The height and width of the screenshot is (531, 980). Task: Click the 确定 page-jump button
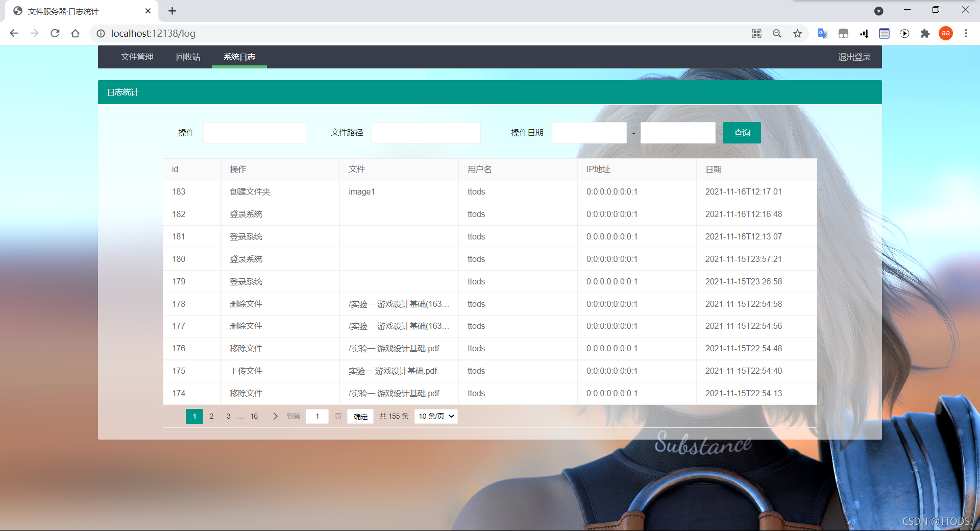pos(360,416)
